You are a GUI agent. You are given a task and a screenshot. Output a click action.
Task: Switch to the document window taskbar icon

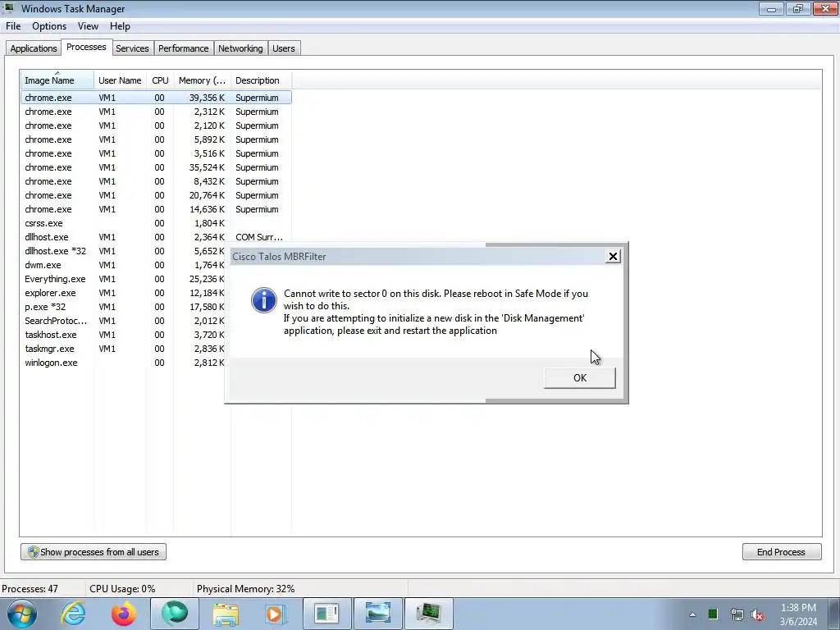coord(326,614)
